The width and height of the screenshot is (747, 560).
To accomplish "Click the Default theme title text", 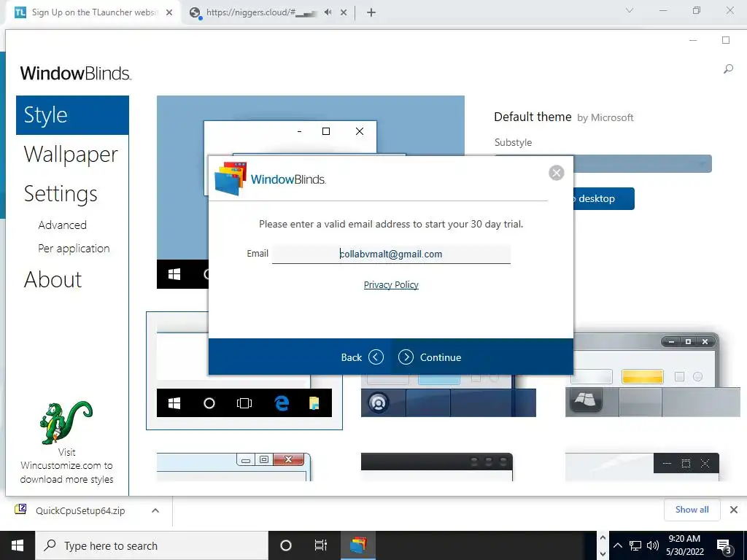I will [x=533, y=117].
